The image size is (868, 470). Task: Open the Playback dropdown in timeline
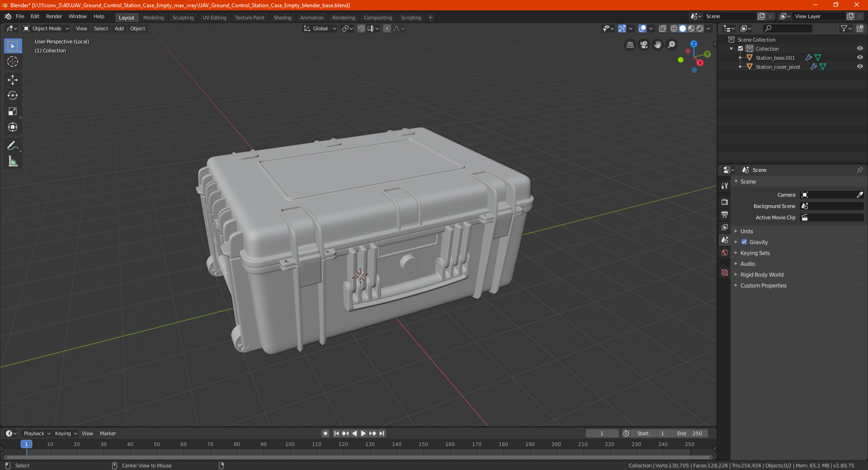point(37,433)
